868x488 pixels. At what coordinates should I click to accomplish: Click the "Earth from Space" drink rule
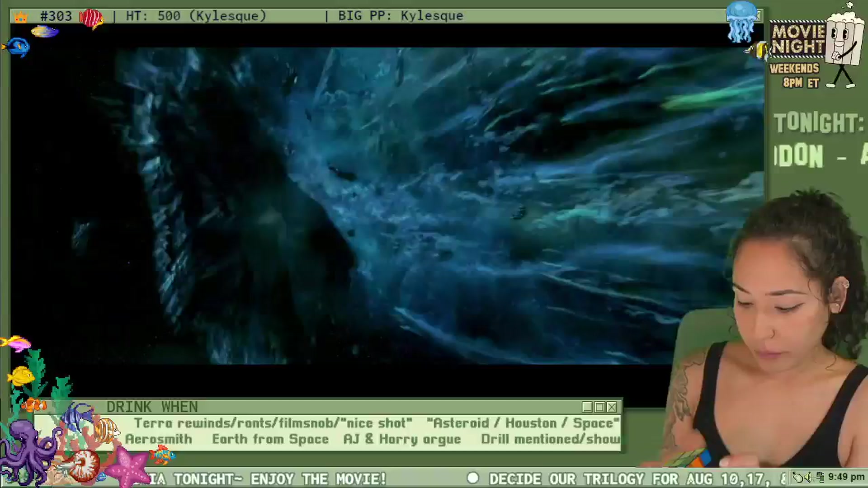pyautogui.click(x=270, y=439)
